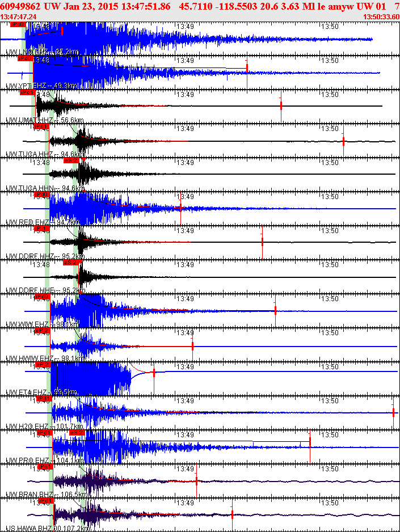Image resolution: width=400 pixels, height=532 pixels.
Task: Click the red coda end marker on H2O trace
Action: (394, 412)
